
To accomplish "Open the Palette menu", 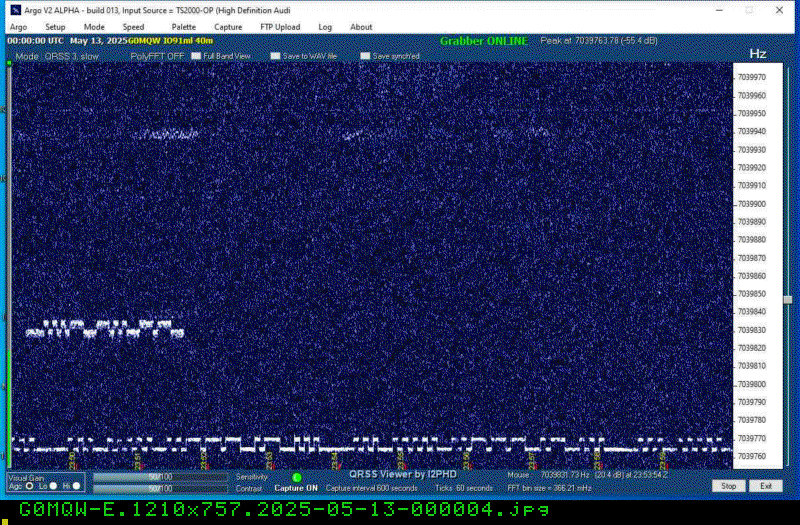I will [184, 27].
